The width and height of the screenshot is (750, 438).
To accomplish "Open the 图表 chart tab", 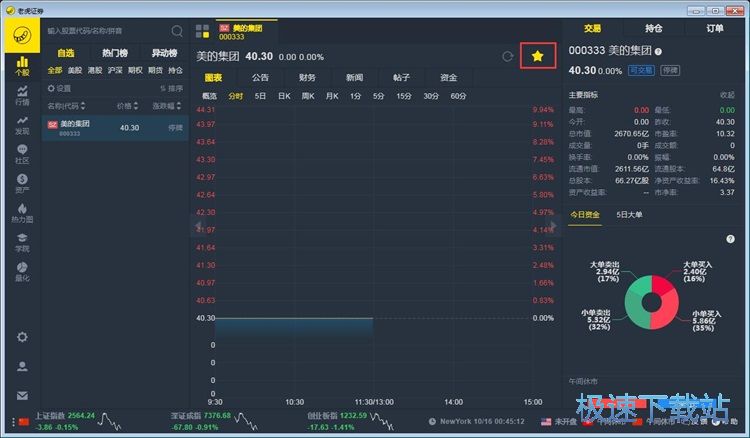I will click(213, 77).
